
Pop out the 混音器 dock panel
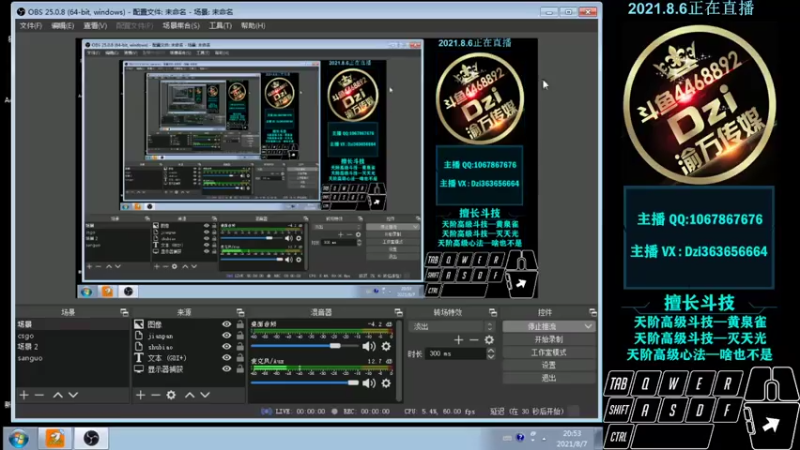398,312
